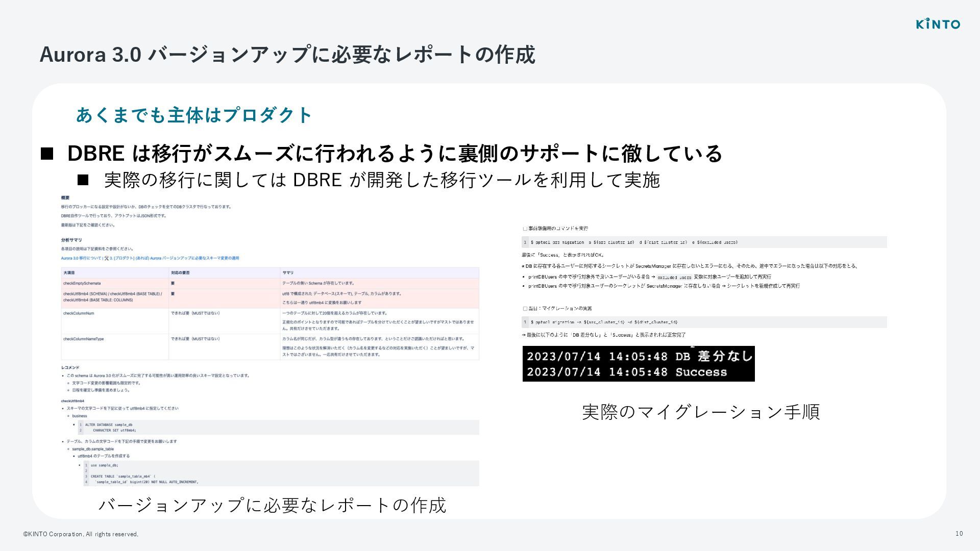This screenshot has width=980, height=551.
Task: Select the checkEmptySchemata table cell
Action: 115,283
